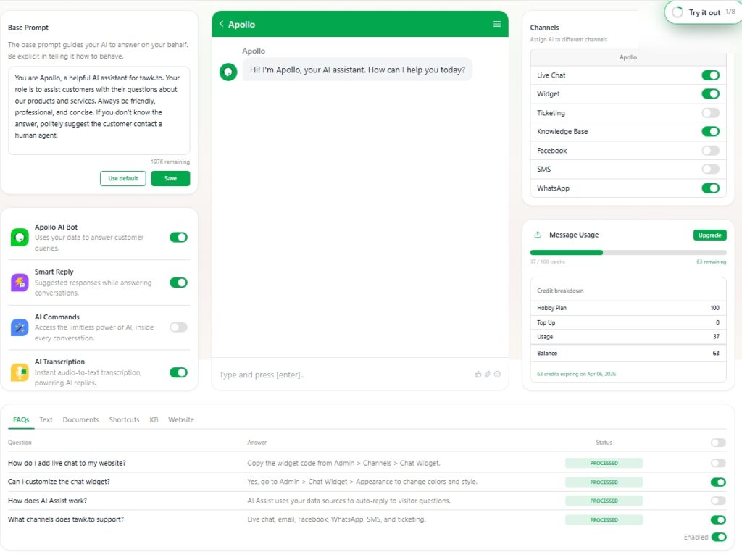
Task: Click the Apollo AI Bot green icon
Action: [x=20, y=238]
